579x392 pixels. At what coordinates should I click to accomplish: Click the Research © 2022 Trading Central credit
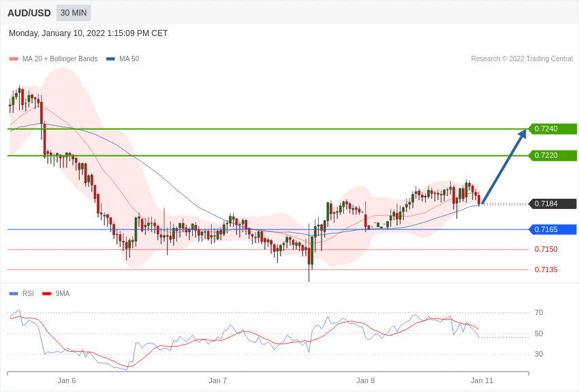click(x=522, y=59)
